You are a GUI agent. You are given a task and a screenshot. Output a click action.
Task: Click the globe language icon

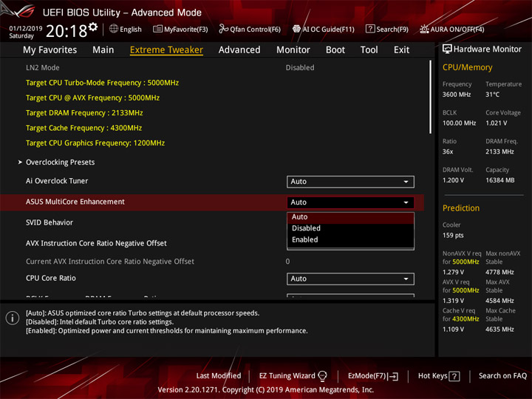(114, 29)
